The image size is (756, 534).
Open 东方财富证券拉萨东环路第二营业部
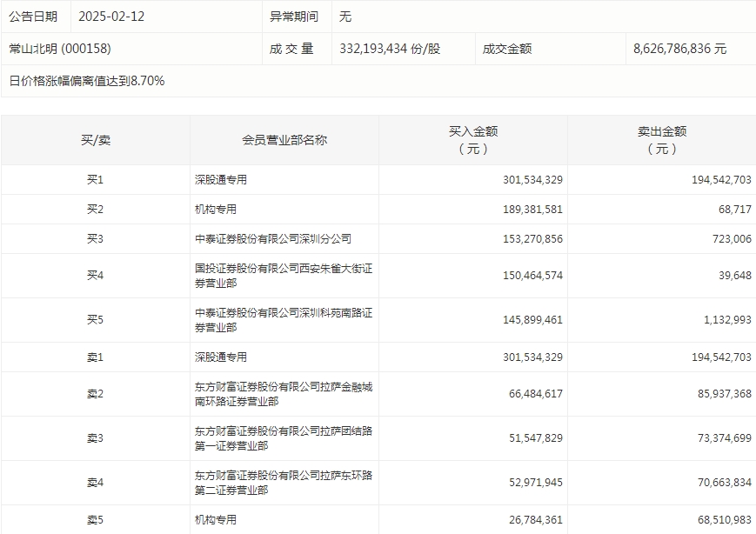tap(283, 483)
